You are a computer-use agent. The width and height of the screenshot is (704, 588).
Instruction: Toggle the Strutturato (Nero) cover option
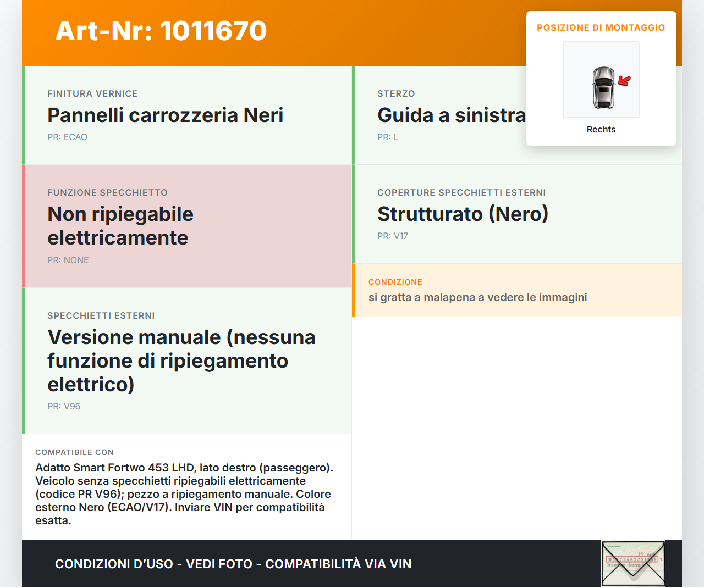tap(463, 214)
